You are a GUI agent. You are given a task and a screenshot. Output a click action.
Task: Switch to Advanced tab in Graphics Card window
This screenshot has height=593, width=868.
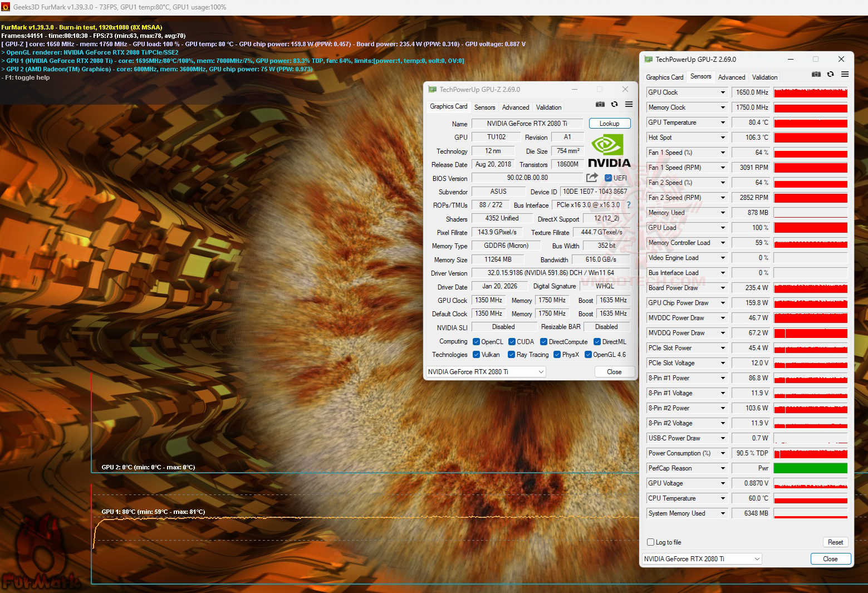click(516, 107)
